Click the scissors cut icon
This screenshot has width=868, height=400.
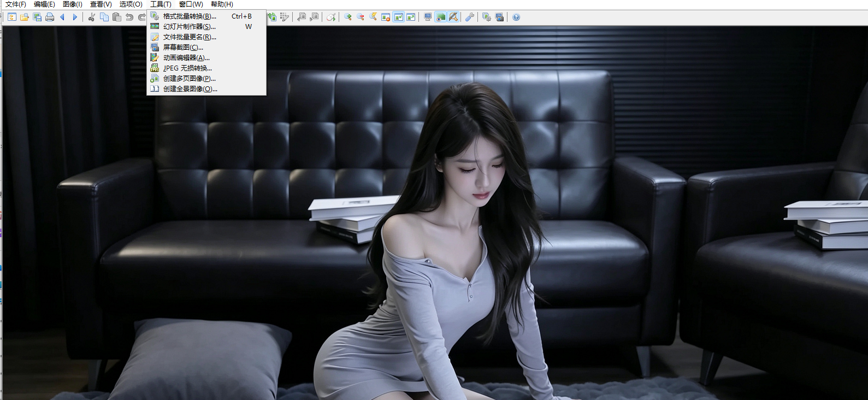[92, 17]
